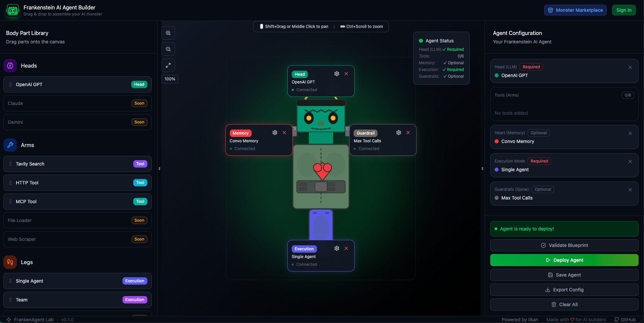This screenshot has height=323, width=644.
Task: Select the Team execution part
Action: pyautogui.click(x=77, y=300)
